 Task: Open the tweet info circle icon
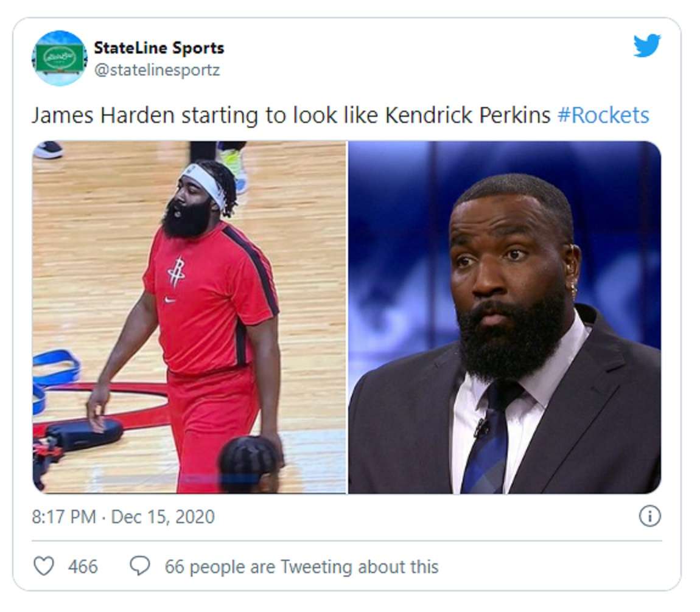[x=649, y=516]
